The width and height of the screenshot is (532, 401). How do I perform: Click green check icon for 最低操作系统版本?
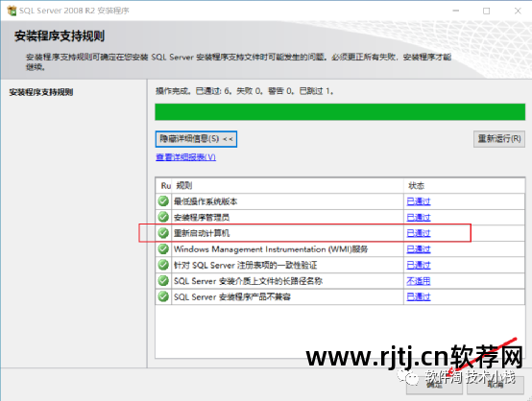[163, 201]
